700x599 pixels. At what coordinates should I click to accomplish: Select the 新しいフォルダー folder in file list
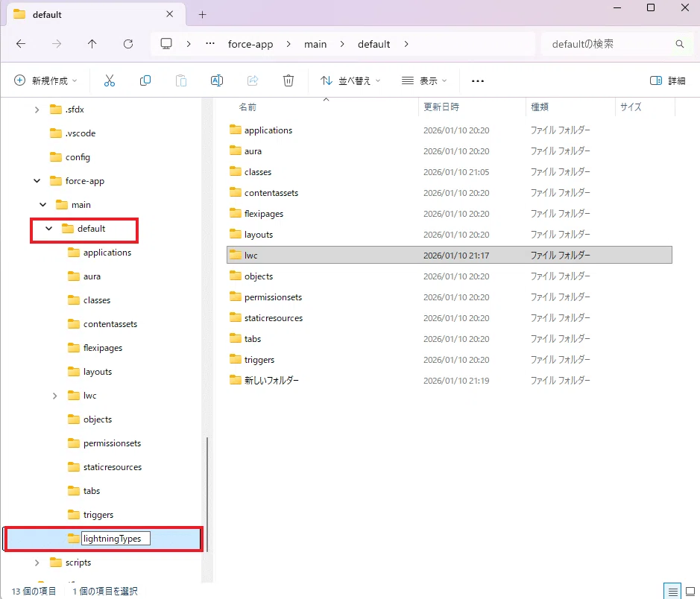tap(271, 381)
